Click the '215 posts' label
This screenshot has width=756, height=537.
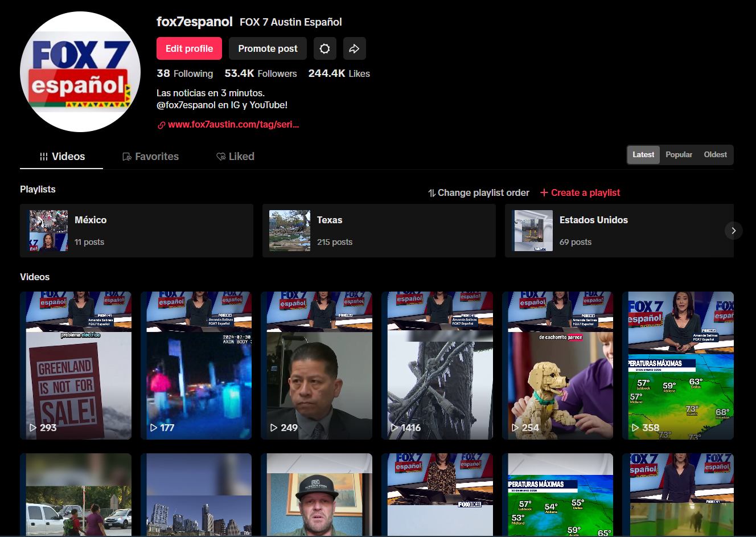point(335,242)
